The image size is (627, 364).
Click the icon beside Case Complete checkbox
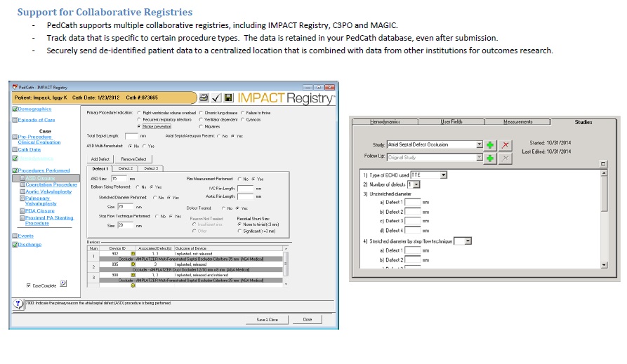(63, 283)
